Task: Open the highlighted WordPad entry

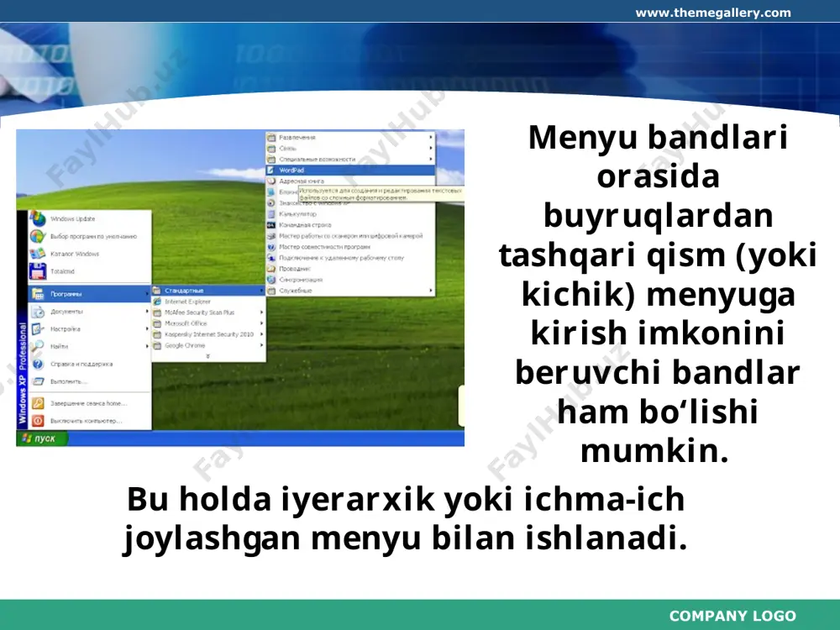Action: [350, 170]
